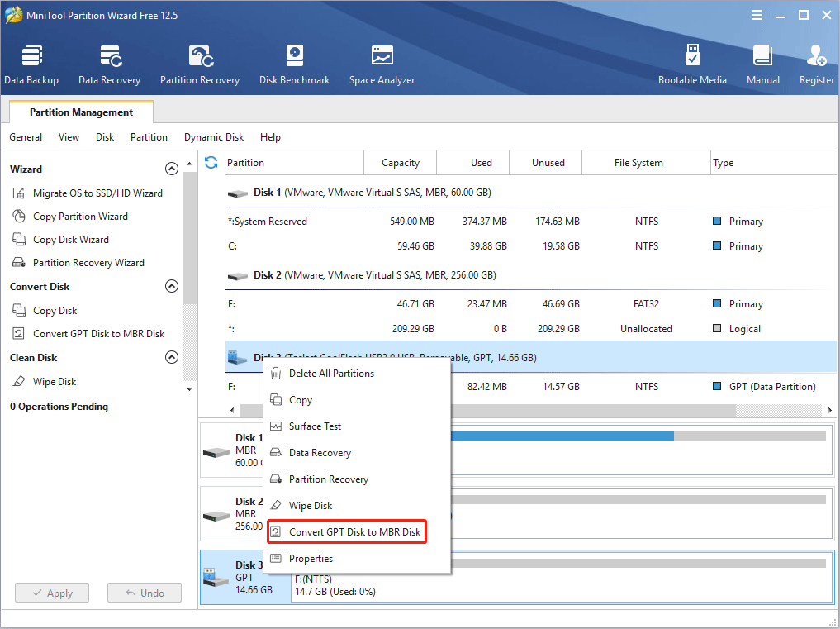Open the Space Analyzer tool
840x629 pixels.
click(382, 65)
